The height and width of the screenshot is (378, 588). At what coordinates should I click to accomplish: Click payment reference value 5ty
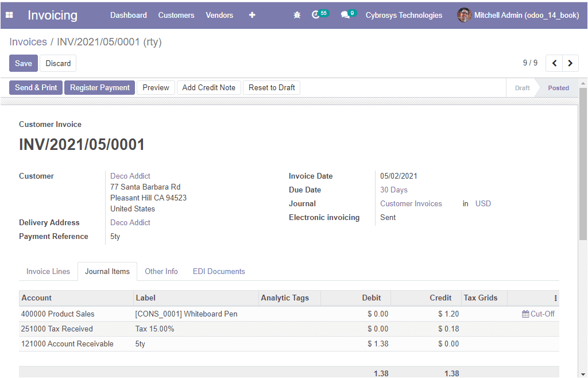point(115,236)
